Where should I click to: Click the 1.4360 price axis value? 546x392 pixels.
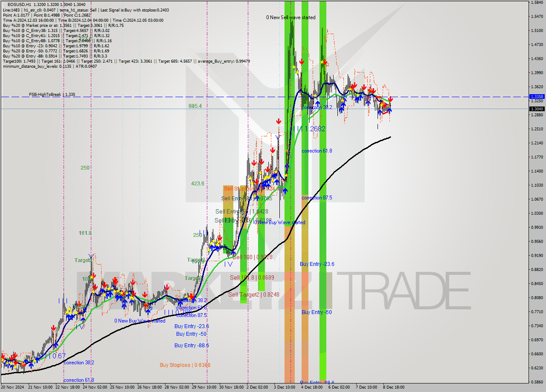point(536,59)
